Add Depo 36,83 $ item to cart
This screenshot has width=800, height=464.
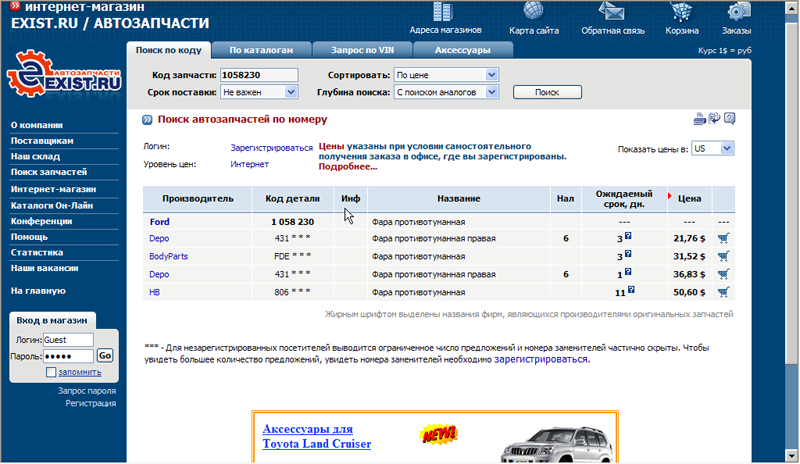coord(723,274)
